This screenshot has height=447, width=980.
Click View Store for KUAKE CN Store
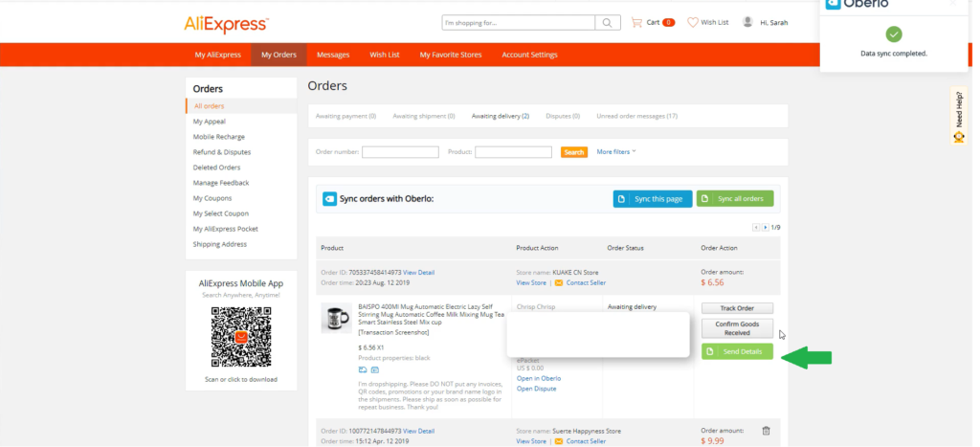pyautogui.click(x=531, y=282)
